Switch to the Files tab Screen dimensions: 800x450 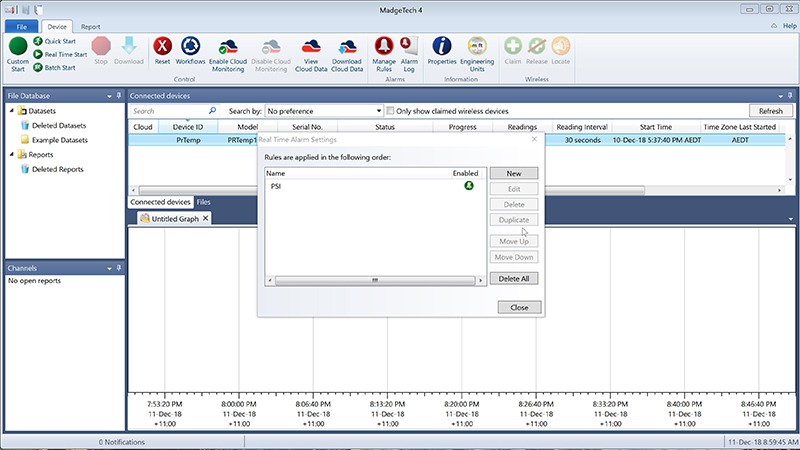pyautogui.click(x=203, y=202)
